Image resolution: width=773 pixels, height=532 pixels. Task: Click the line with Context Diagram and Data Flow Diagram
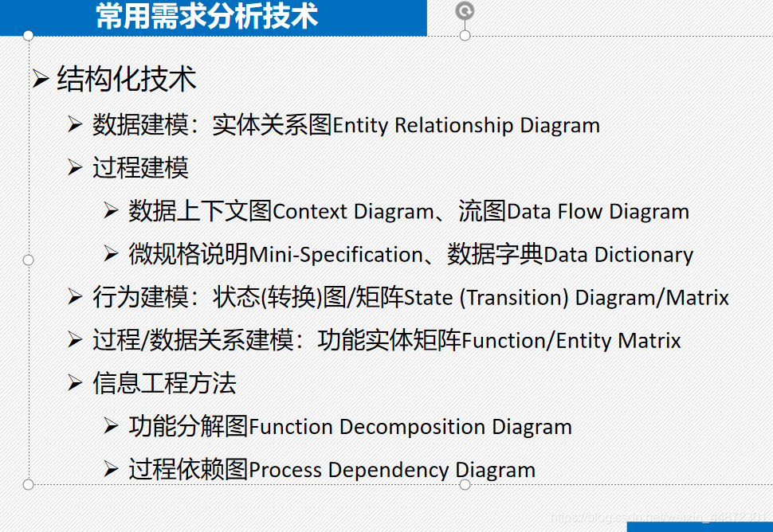coord(409,211)
